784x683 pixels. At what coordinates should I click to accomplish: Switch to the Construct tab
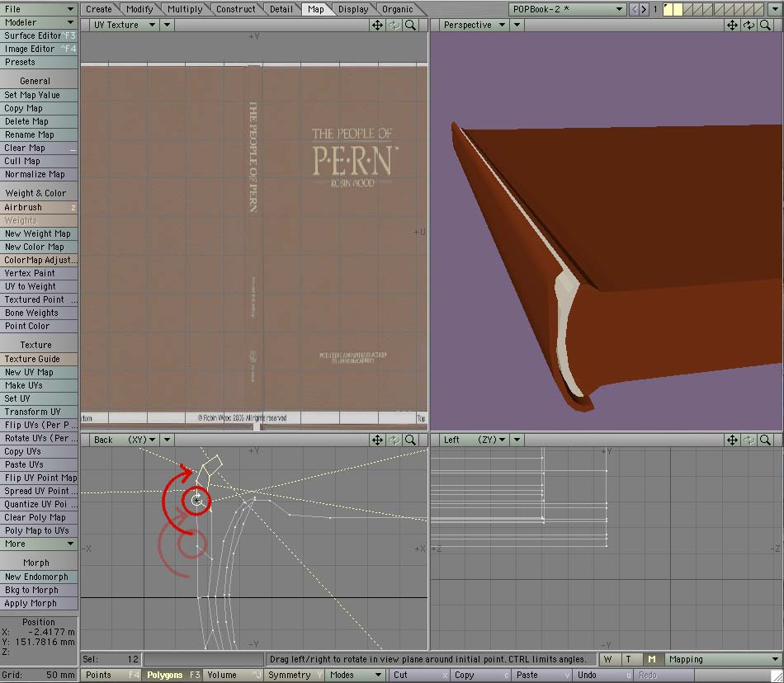click(235, 9)
